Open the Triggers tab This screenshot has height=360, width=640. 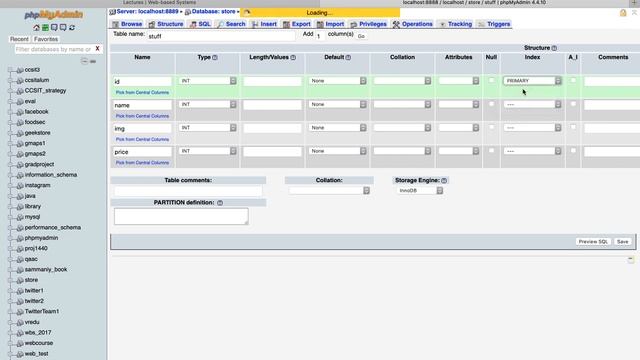pyautogui.click(x=494, y=24)
